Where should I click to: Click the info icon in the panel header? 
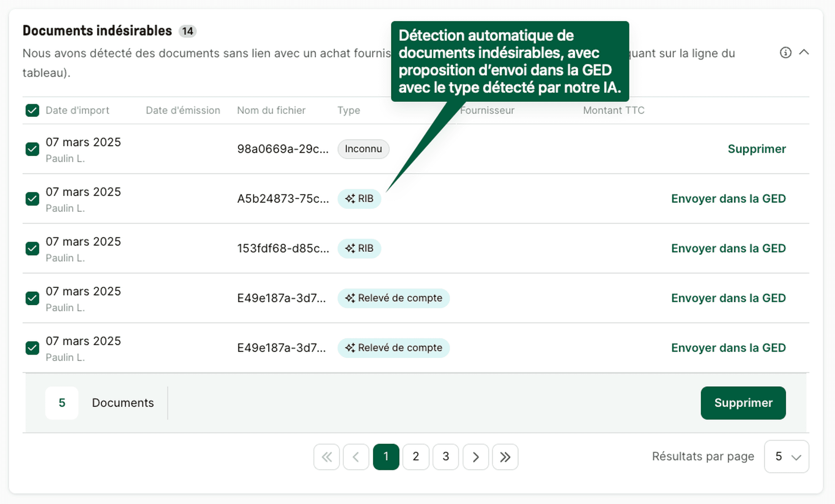click(x=785, y=53)
